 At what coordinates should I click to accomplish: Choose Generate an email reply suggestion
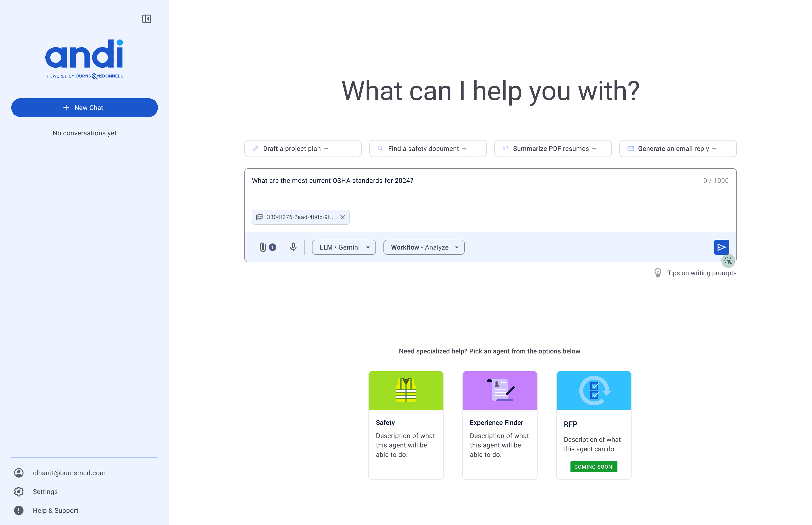click(x=677, y=149)
